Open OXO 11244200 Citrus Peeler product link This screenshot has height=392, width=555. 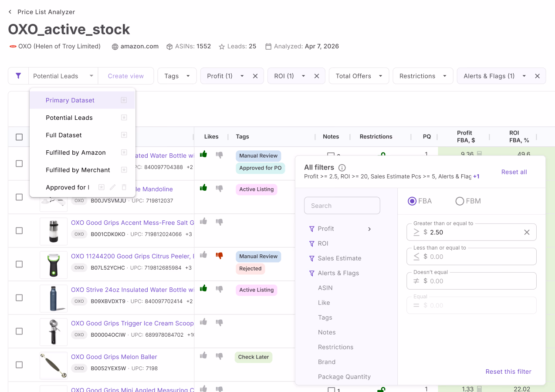pyautogui.click(x=132, y=256)
